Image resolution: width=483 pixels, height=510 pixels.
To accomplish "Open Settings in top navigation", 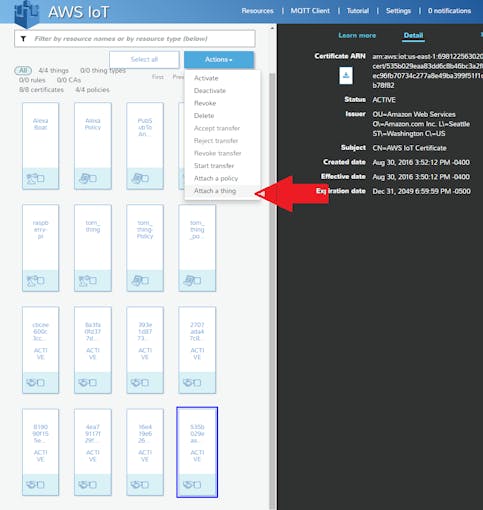I will (x=398, y=11).
